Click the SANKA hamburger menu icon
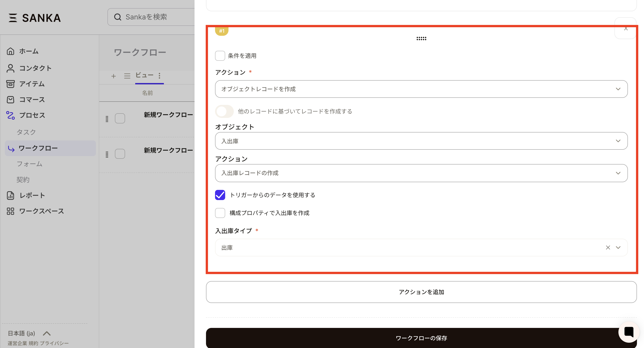 click(x=13, y=18)
